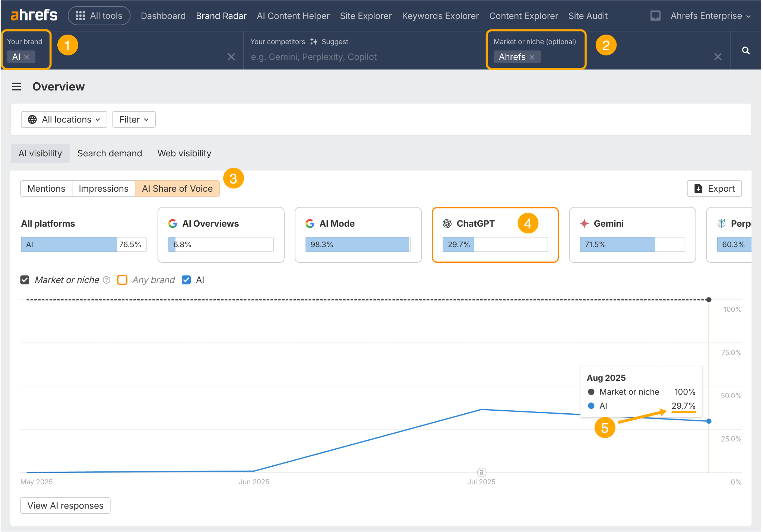
Task: Open the hamburger menu next to Overview
Action: click(x=16, y=86)
